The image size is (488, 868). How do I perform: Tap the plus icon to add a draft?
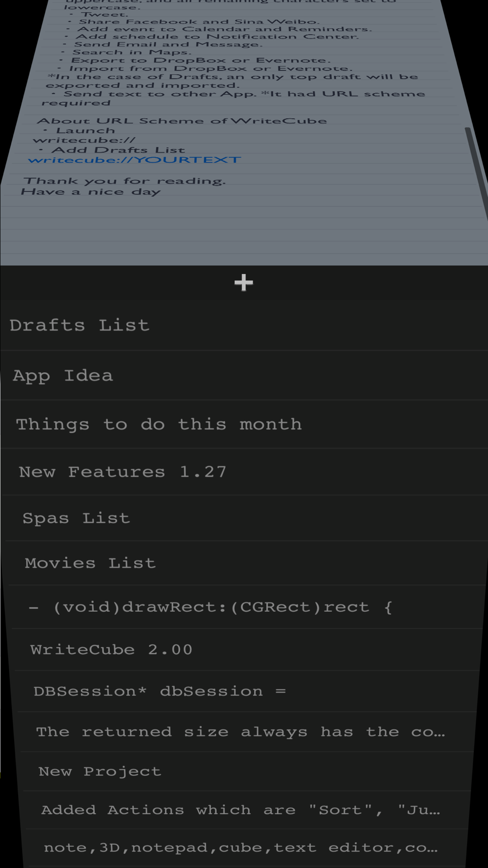pos(244,283)
